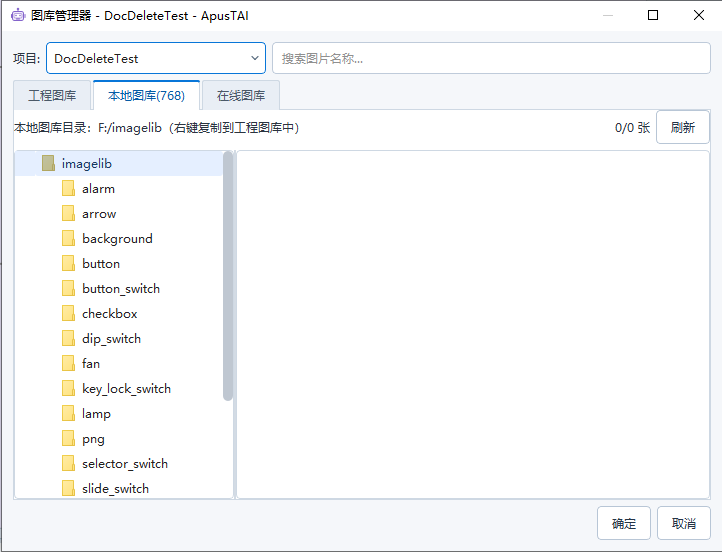Screen dimensions: 722x552
Task: Click the button_switch folder icon
Action: coord(69,288)
